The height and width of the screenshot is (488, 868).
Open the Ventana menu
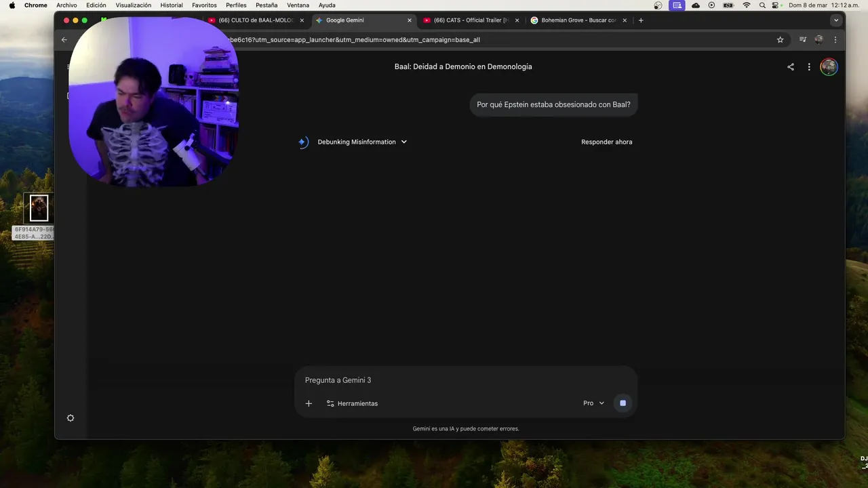click(298, 5)
